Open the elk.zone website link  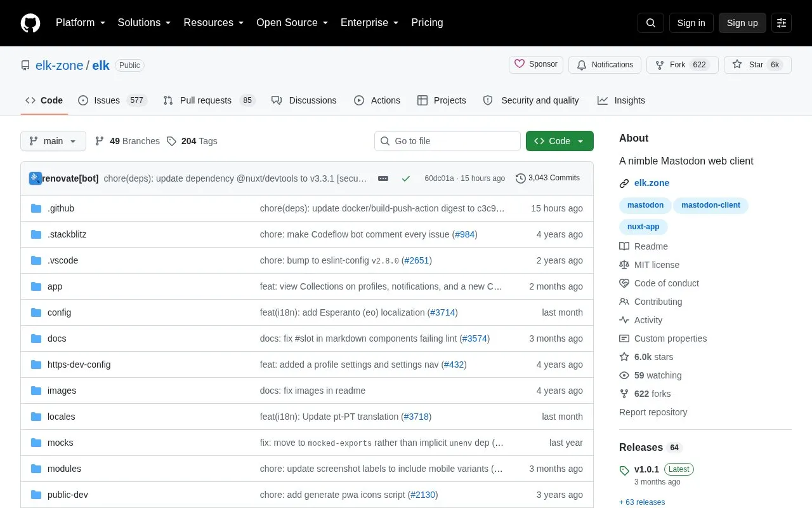(652, 183)
